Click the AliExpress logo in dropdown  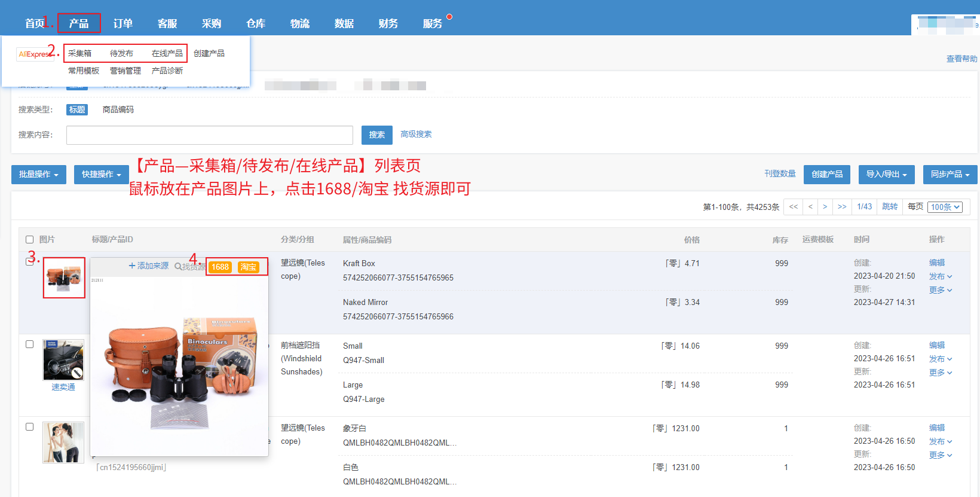(35, 54)
